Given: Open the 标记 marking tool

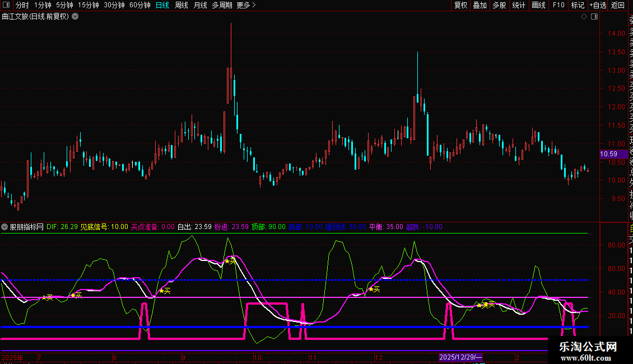Looking at the screenshot, I should 577,5.
